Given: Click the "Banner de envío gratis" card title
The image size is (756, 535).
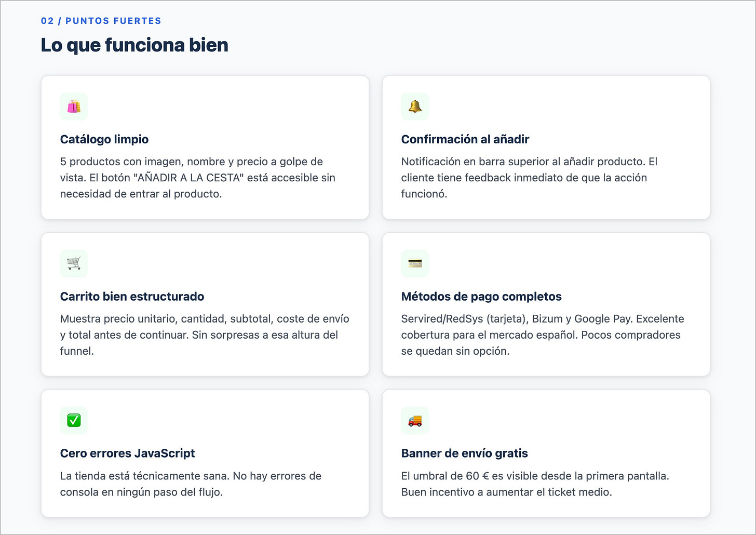Looking at the screenshot, I should tap(464, 453).
